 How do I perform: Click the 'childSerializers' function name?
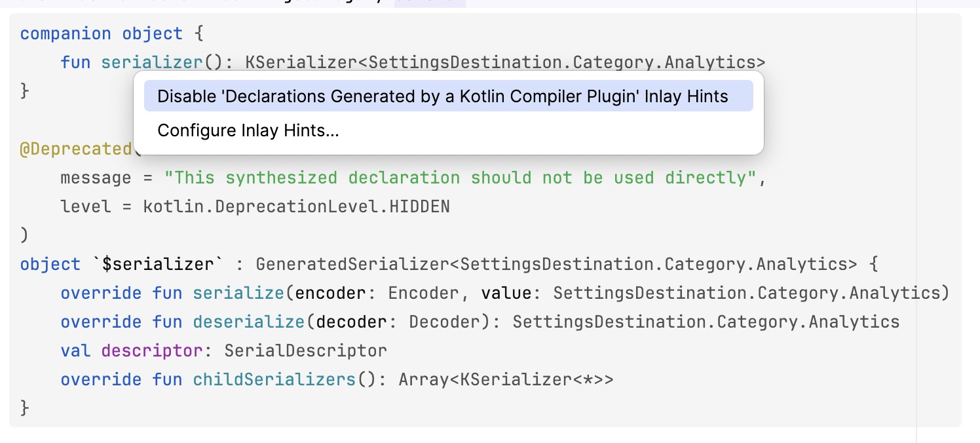point(274,379)
